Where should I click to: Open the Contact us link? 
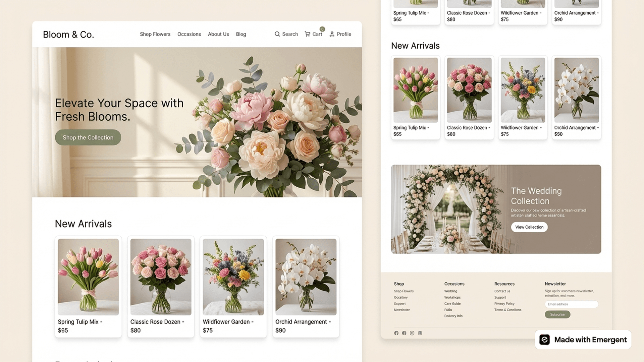[502, 291]
